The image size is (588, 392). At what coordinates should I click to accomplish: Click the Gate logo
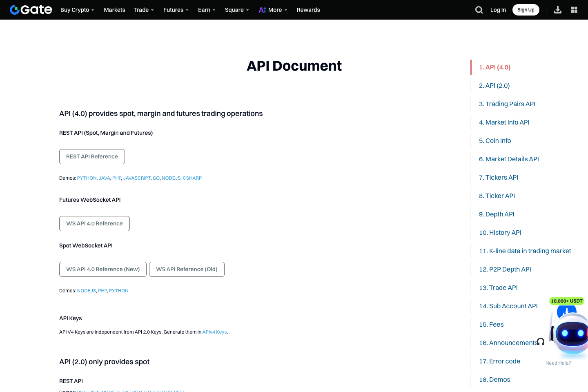pyautogui.click(x=31, y=9)
